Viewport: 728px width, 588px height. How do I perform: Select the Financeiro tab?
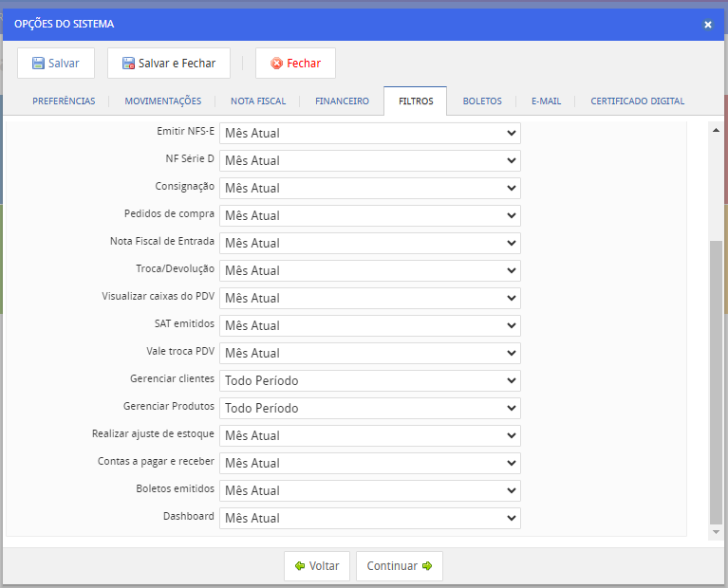[342, 101]
